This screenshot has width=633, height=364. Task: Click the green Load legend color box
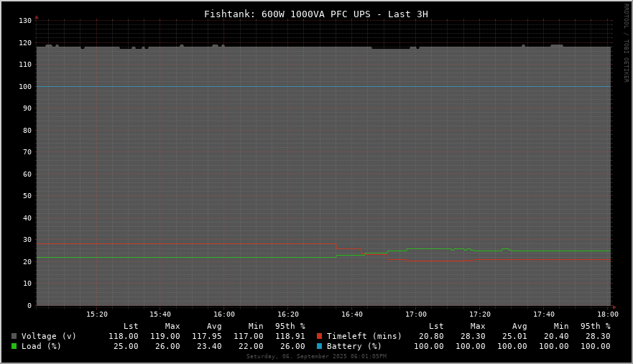[x=14, y=346]
